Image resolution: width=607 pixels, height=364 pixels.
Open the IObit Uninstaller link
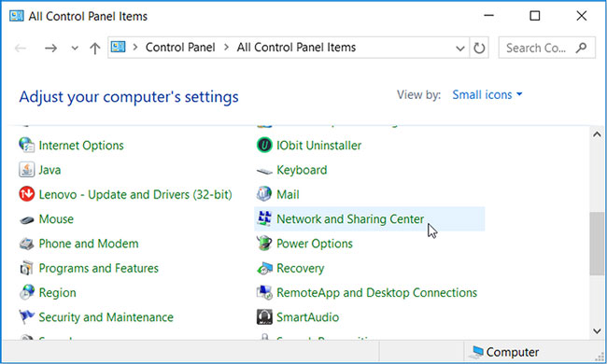[x=319, y=146]
